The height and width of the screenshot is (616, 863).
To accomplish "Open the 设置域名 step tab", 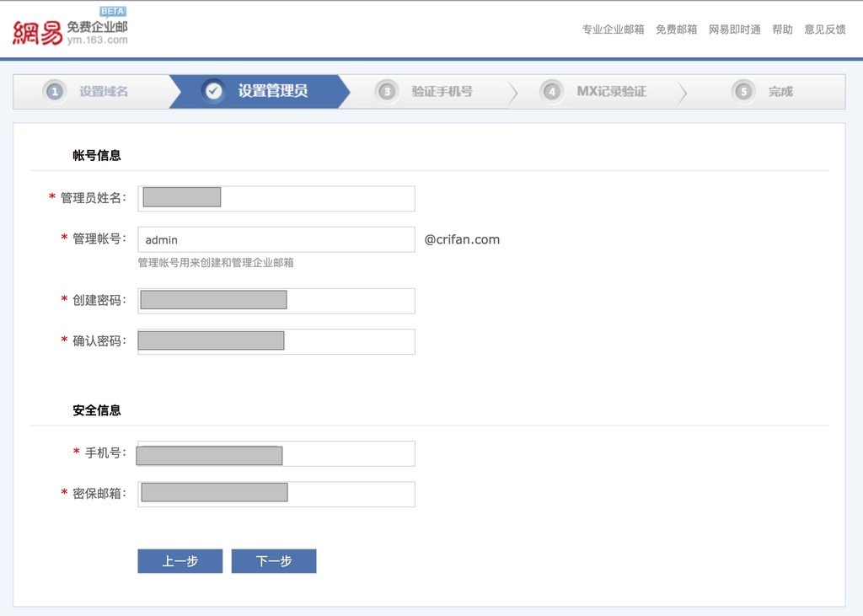I will click(x=91, y=91).
